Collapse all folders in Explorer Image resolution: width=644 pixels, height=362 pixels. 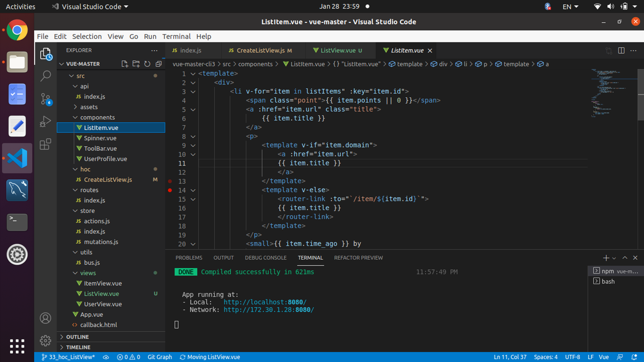coord(159,64)
